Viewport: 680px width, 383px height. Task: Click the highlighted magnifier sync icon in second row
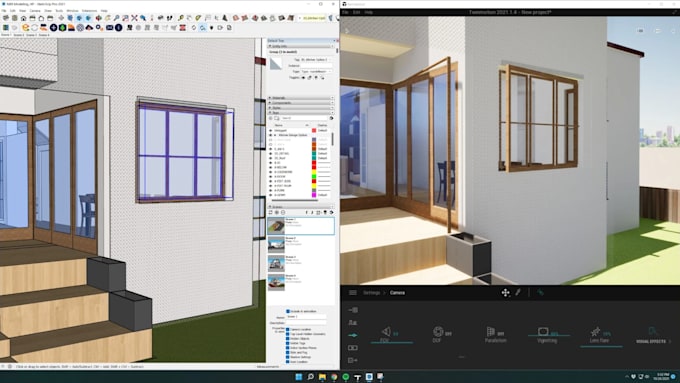203,28
